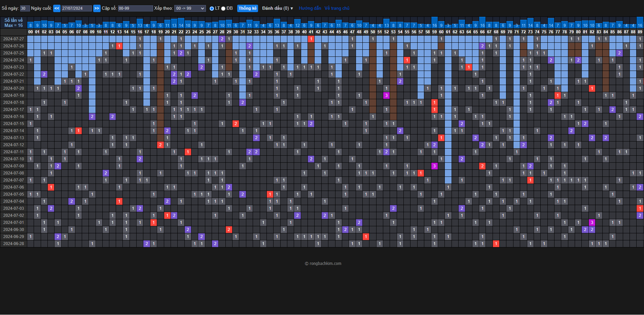Click the Thống kê button
Screen dimensions: 644x315
(x=248, y=8)
